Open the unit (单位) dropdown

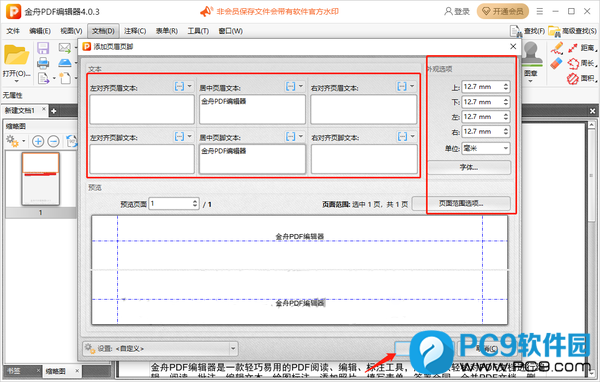coord(486,148)
